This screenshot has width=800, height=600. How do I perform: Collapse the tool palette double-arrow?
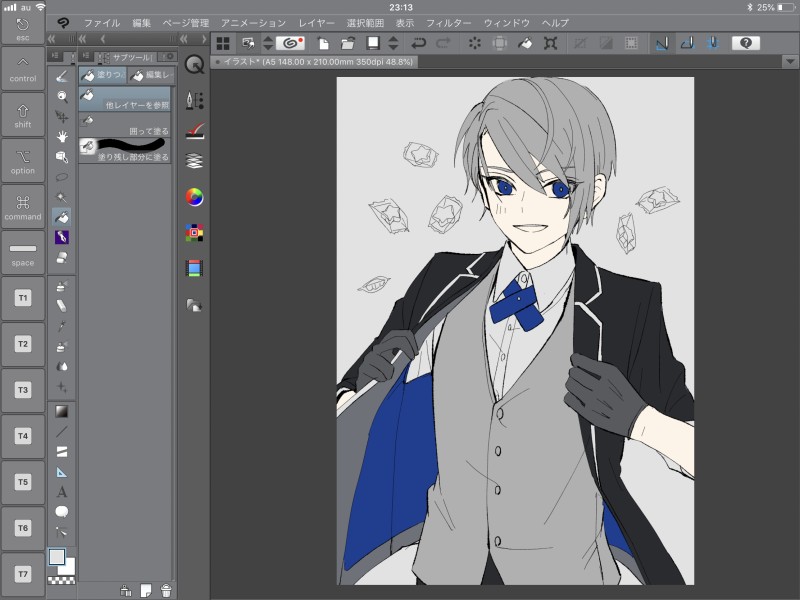[x=51, y=39]
